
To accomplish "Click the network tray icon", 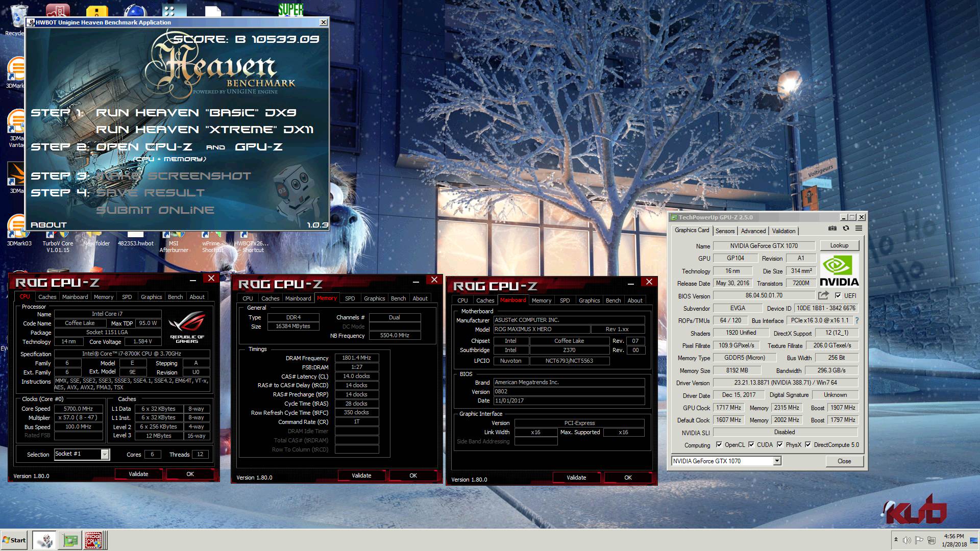I will (932, 540).
